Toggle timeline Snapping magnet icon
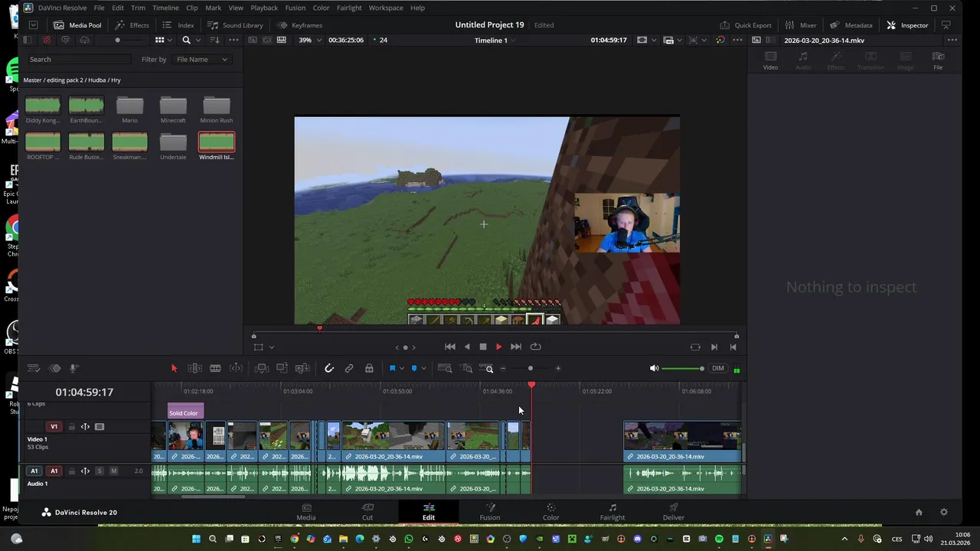 (329, 368)
